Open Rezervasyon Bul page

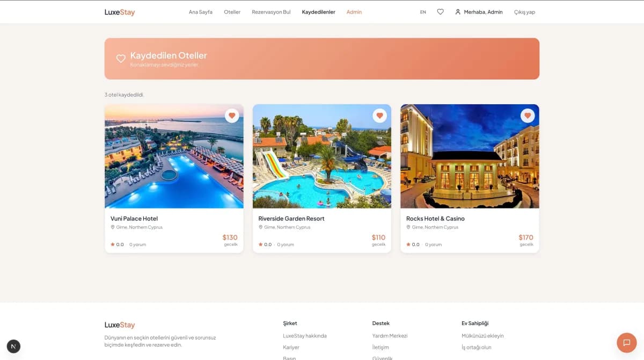(271, 12)
